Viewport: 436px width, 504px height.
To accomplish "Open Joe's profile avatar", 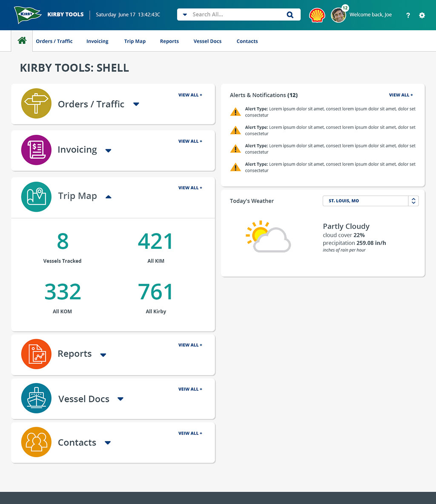I will [x=338, y=15].
